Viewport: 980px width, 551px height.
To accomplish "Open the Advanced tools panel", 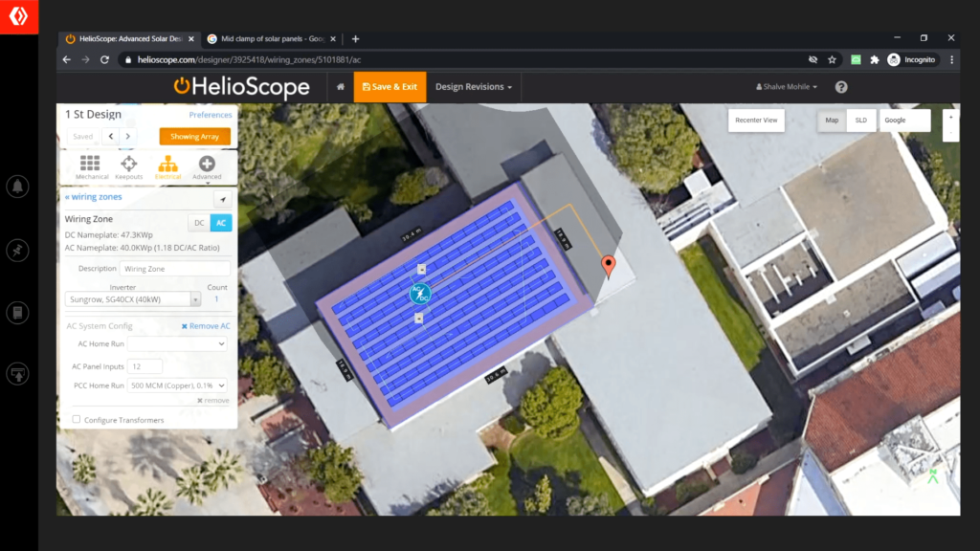I will coord(207,165).
